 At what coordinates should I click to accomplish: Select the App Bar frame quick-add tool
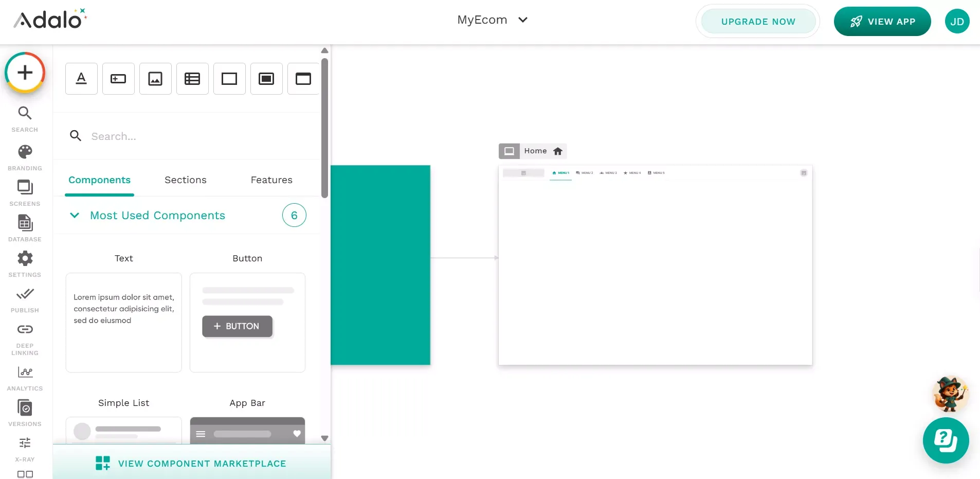pos(303,79)
